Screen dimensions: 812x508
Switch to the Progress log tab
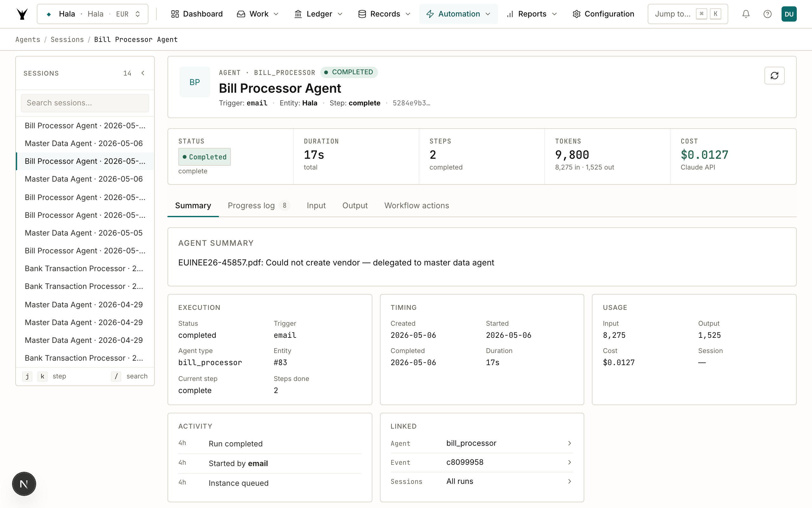coord(259,206)
